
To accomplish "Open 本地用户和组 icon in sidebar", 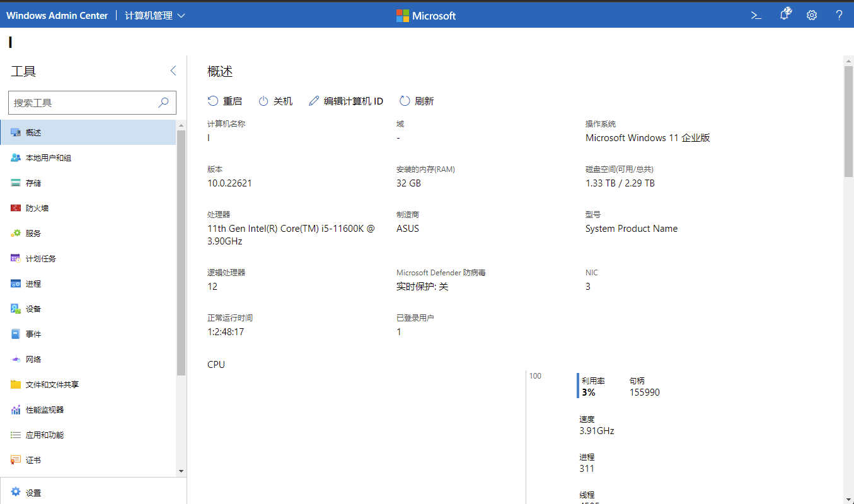I will 16,157.
